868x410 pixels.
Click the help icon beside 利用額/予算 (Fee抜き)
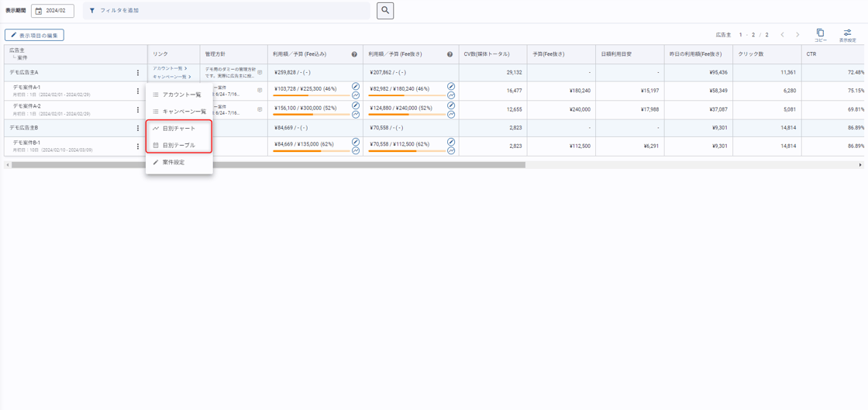pos(450,54)
